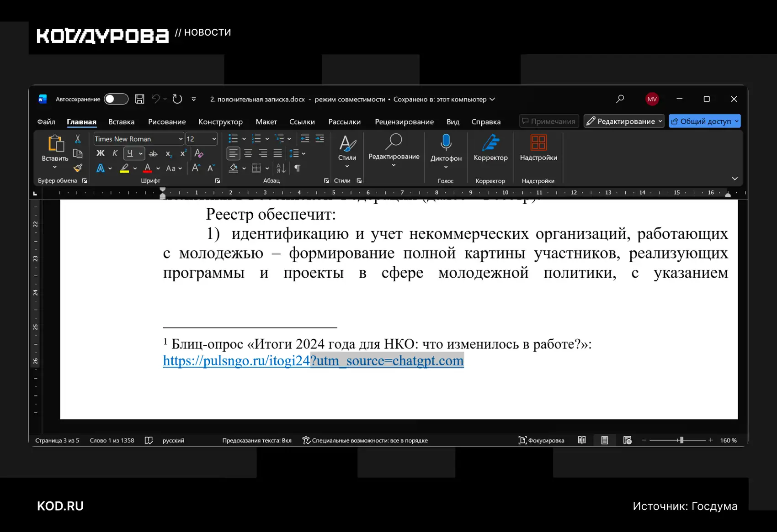This screenshot has width=777, height=532.
Task: Sort text A to Z icon
Action: click(x=281, y=169)
